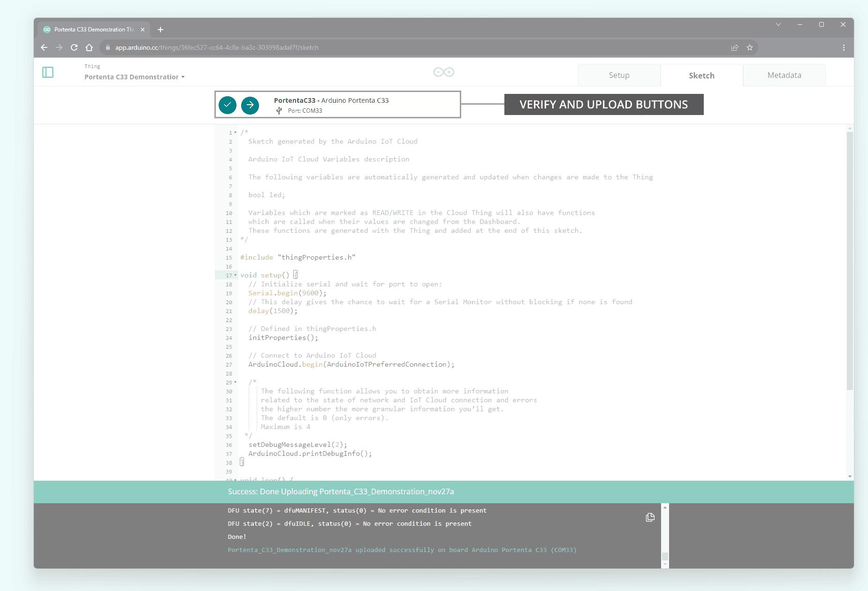Reload the page in the browser
The image size is (868, 591).
[x=74, y=47]
